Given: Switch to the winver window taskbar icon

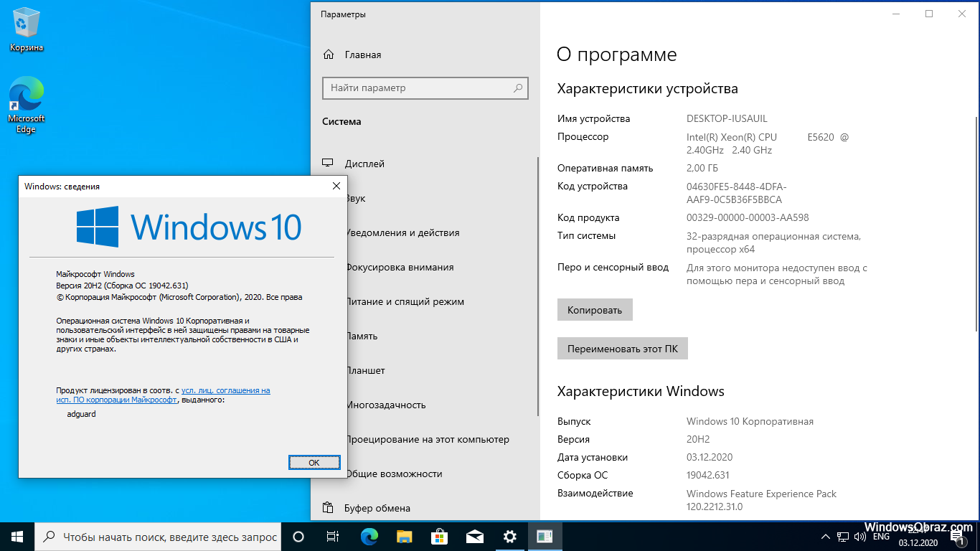Looking at the screenshot, I should [545, 537].
